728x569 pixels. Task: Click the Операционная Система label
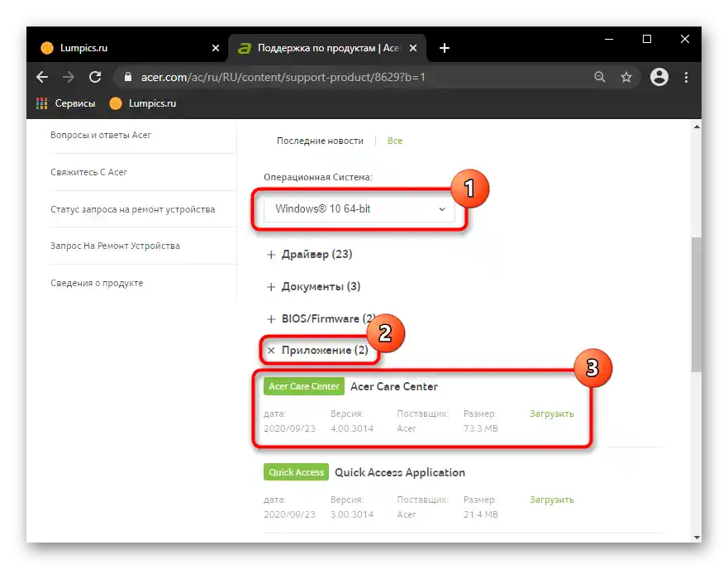click(x=318, y=177)
